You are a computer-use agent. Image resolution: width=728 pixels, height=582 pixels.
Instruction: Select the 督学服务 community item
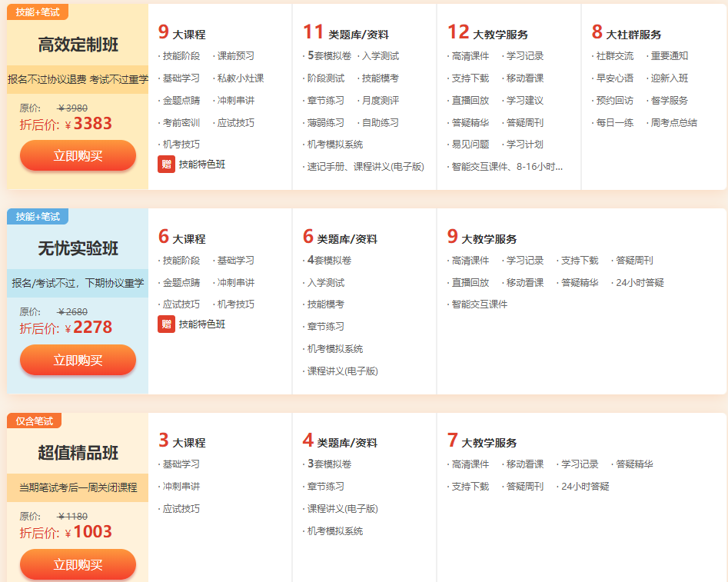coord(669,101)
